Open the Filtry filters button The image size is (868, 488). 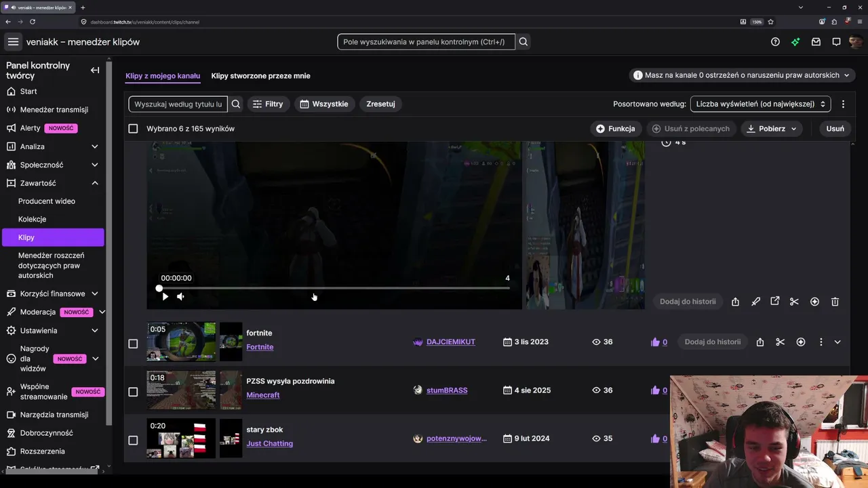click(267, 104)
